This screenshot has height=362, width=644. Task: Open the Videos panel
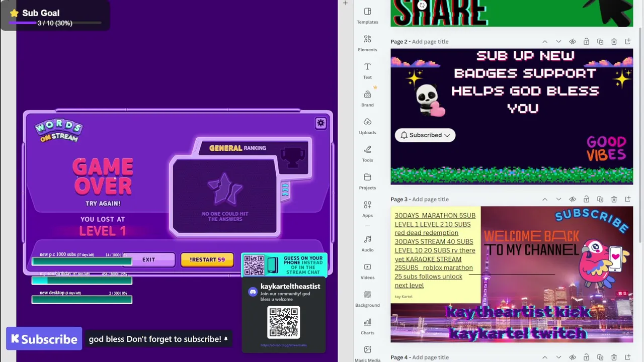coord(367,271)
